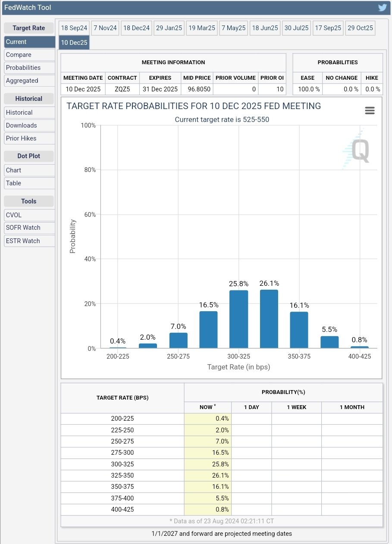Click the chart title text

194,106
